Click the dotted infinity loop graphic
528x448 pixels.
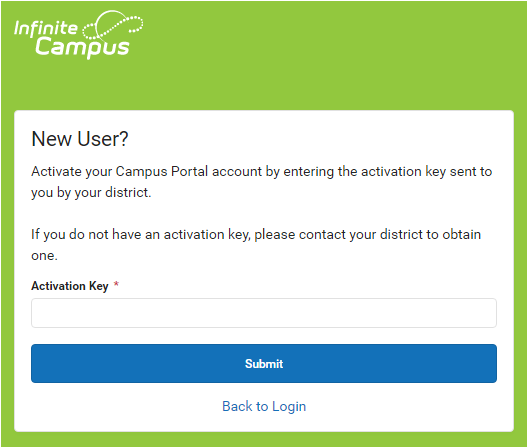tap(113, 24)
